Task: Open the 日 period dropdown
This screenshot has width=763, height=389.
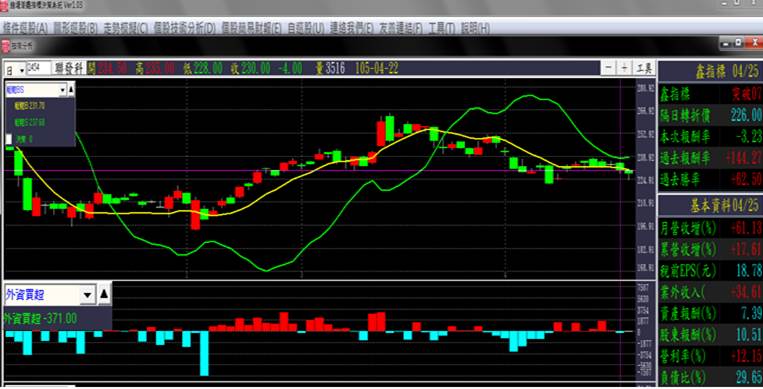Action: pyautogui.click(x=15, y=69)
